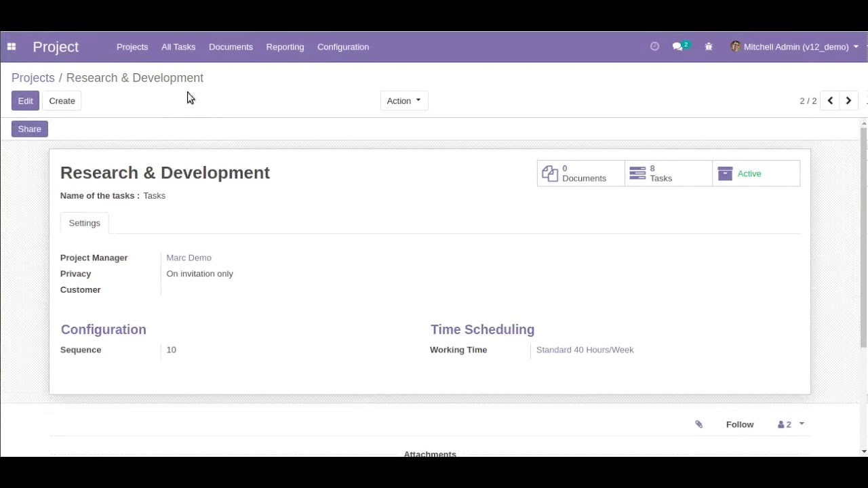Open the Marc Demo manager link
Viewport: 868px width, 488px height.
189,258
